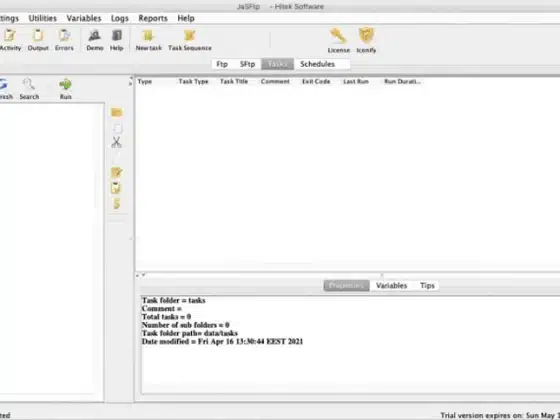Switch to the Tips tab

(x=427, y=286)
